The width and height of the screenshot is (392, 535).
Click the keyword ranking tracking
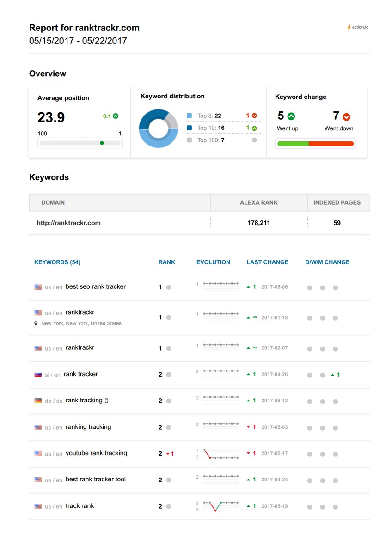[x=88, y=427]
